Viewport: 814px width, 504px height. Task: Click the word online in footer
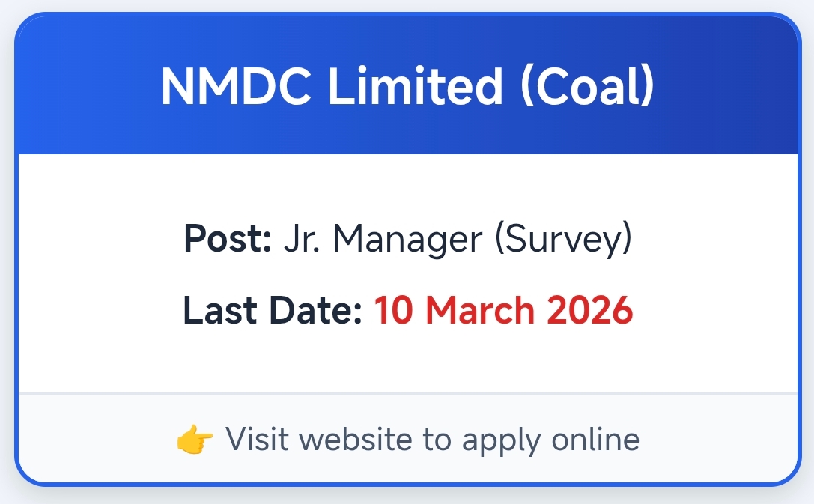595,440
